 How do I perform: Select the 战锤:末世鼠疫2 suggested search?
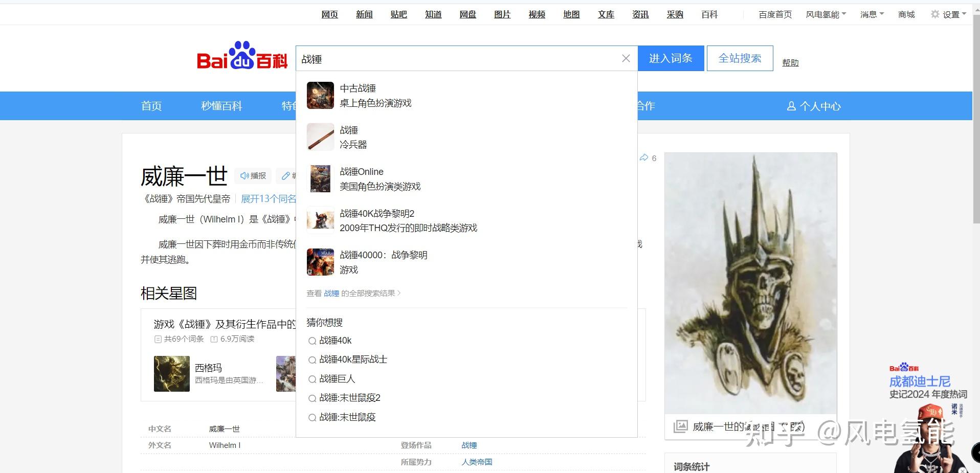[350, 398]
